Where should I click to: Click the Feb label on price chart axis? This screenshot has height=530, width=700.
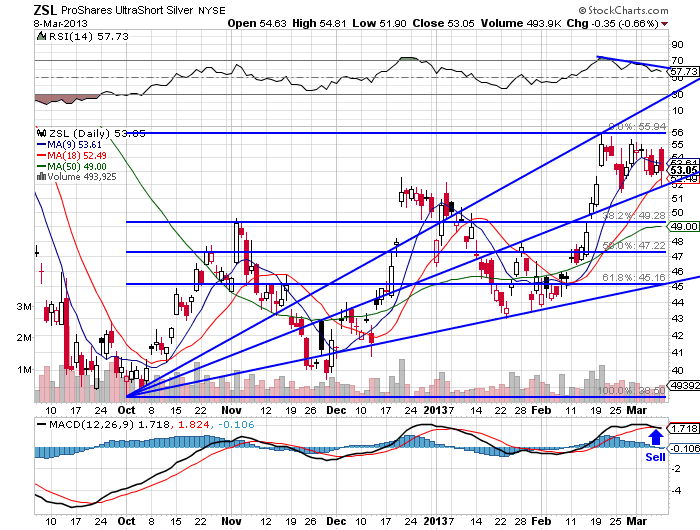(541, 410)
